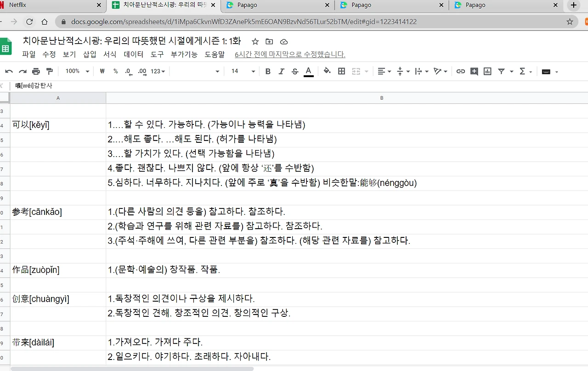
Task: Apply percent number format
Action: [116, 71]
